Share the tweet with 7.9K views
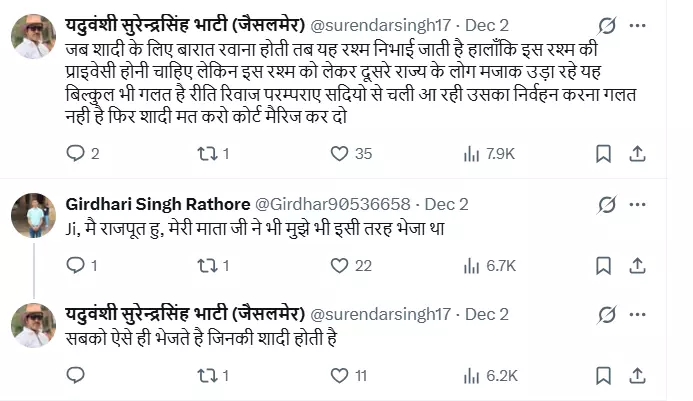 pyautogui.click(x=637, y=154)
